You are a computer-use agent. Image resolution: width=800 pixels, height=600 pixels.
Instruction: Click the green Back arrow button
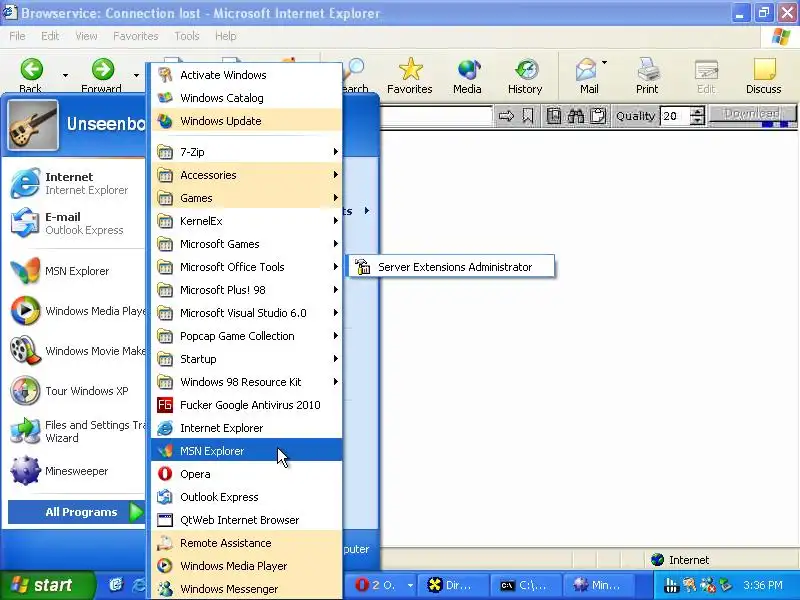[x=31, y=70]
